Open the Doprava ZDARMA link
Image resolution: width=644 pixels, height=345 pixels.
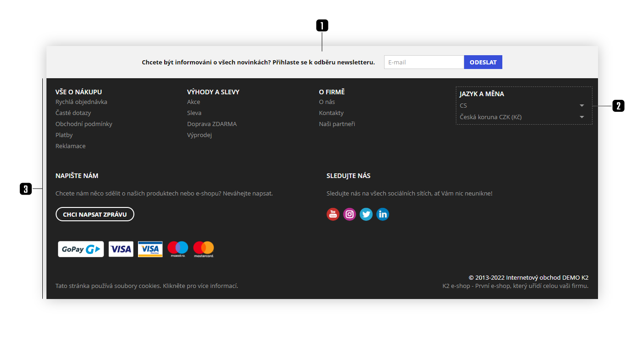tap(212, 124)
